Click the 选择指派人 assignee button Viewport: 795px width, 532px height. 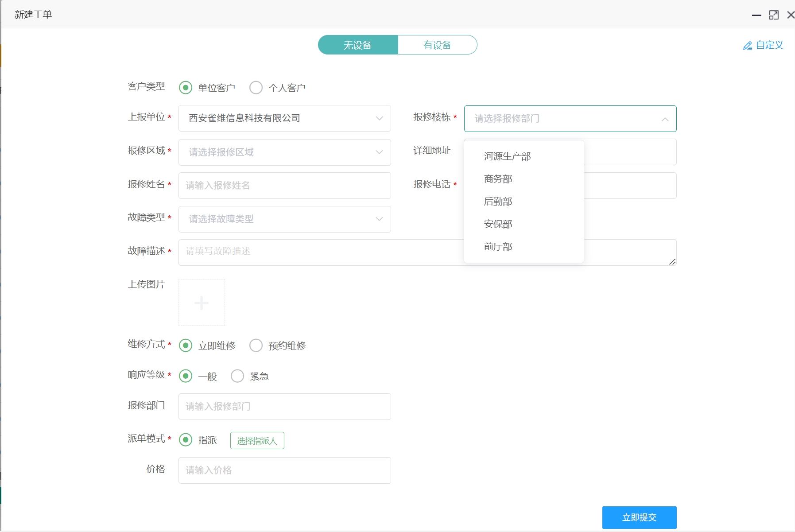(x=257, y=440)
